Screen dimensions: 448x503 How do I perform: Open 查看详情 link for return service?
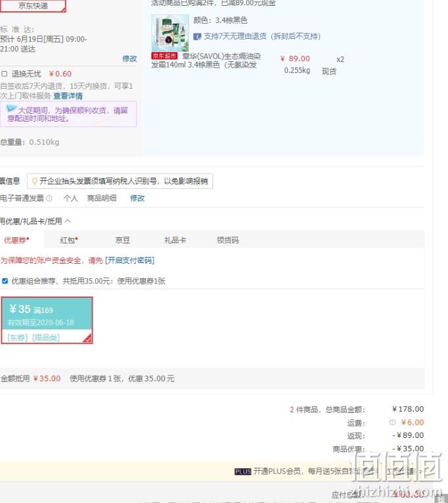68,95
